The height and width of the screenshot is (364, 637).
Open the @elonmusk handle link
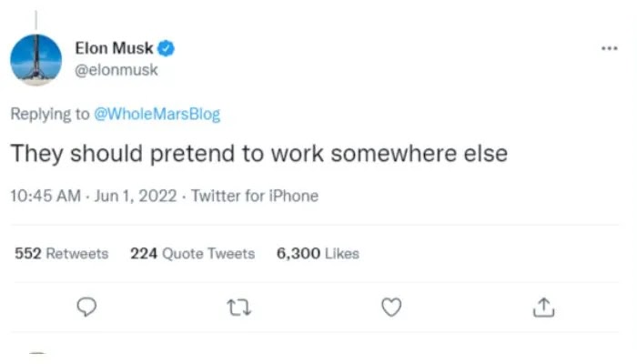click(x=115, y=68)
